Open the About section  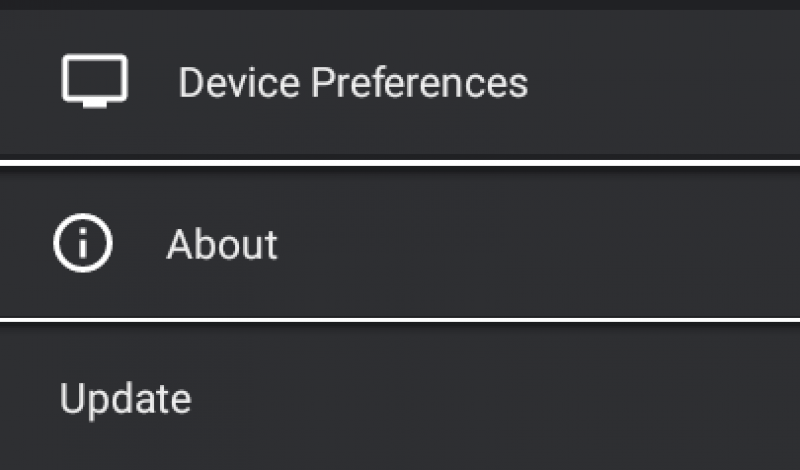pyautogui.click(x=400, y=243)
